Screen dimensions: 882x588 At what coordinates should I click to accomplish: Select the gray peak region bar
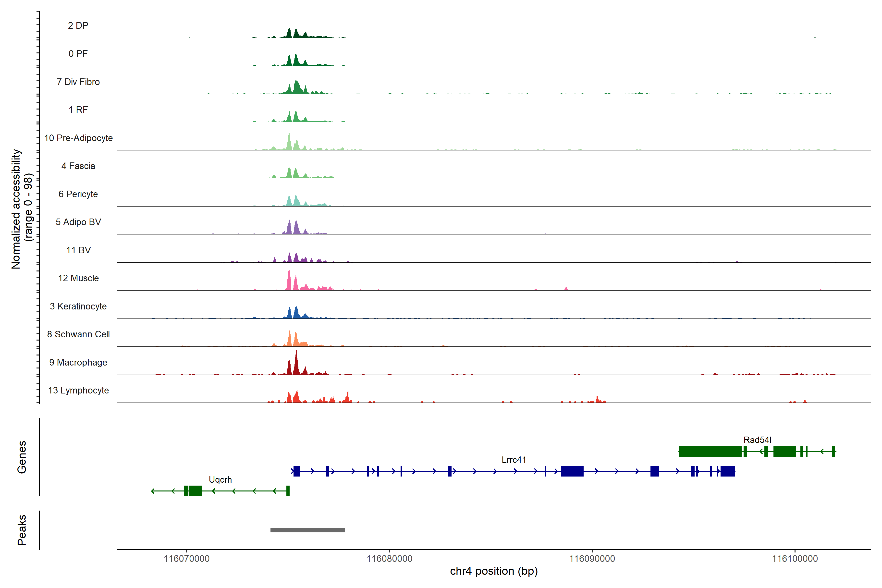(x=307, y=530)
